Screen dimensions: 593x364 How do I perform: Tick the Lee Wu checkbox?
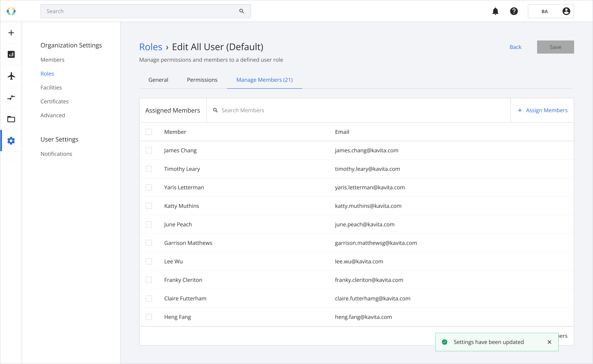click(149, 262)
